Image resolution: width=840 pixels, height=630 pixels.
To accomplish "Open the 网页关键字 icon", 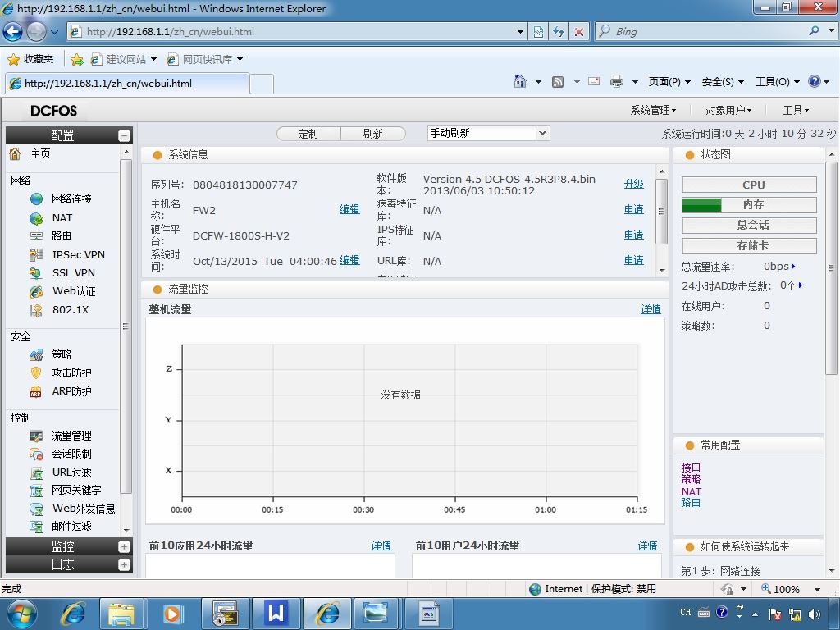I will (x=36, y=491).
